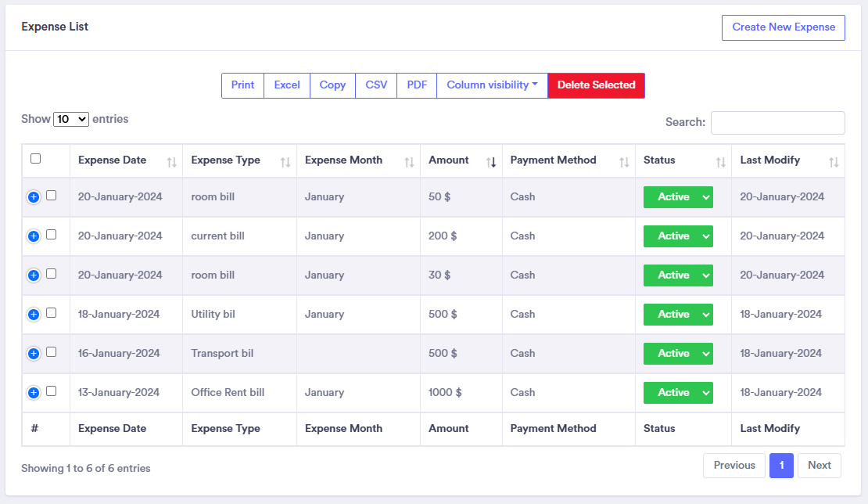Open Active status dropdown for the Transport bil
This screenshot has width=868, height=504.
point(677,354)
